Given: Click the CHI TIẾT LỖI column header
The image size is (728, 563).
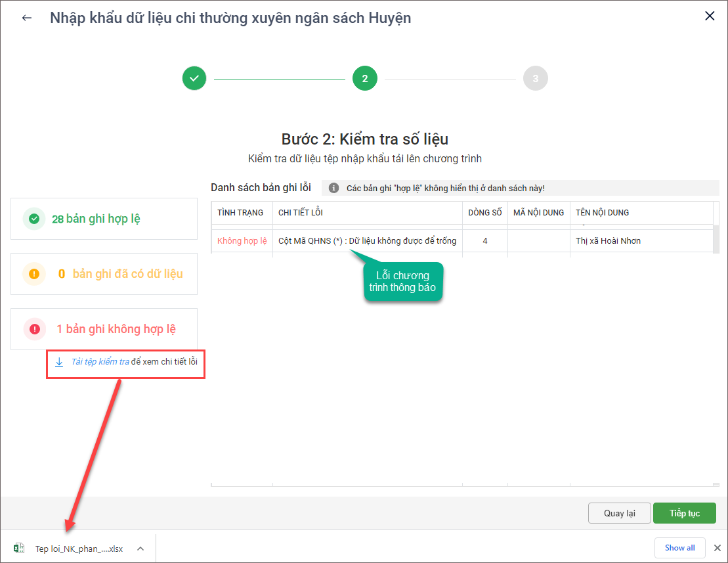Looking at the screenshot, I should coord(367,213).
